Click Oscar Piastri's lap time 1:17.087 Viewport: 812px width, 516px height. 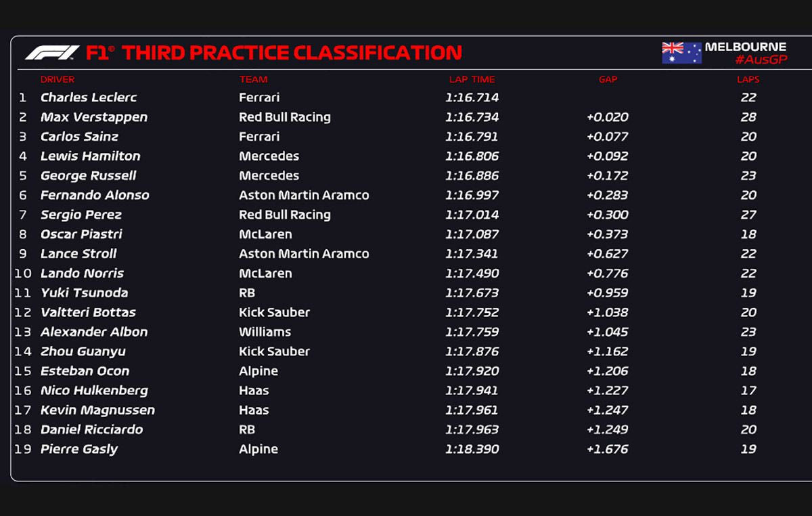(472, 234)
